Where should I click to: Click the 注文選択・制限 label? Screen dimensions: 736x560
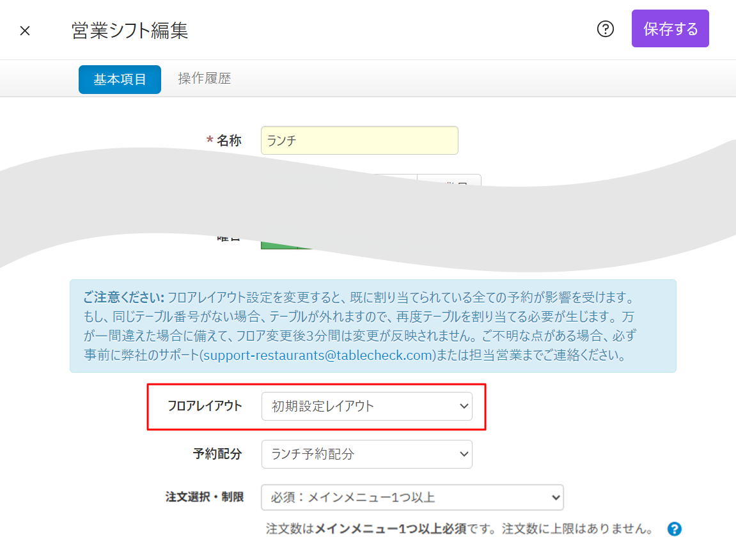[205, 497]
